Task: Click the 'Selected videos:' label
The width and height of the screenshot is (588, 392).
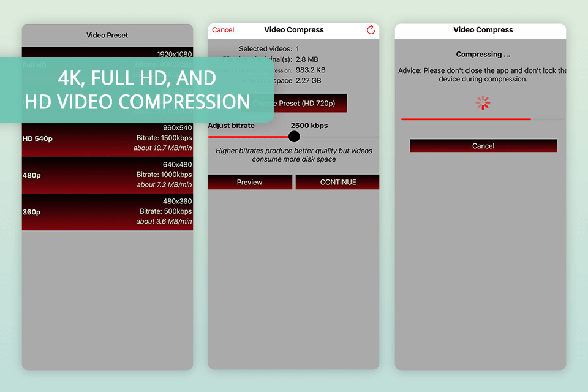Action: 265,49
